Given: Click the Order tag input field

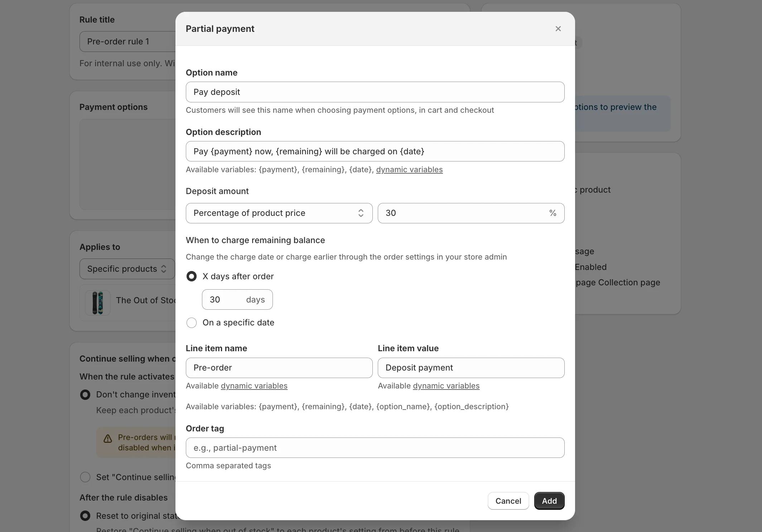Looking at the screenshot, I should tap(375, 448).
